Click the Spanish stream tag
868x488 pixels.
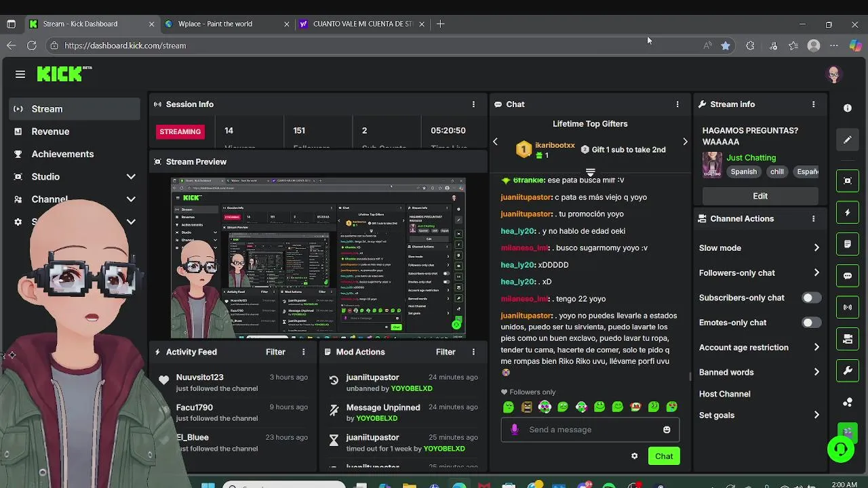pos(743,171)
